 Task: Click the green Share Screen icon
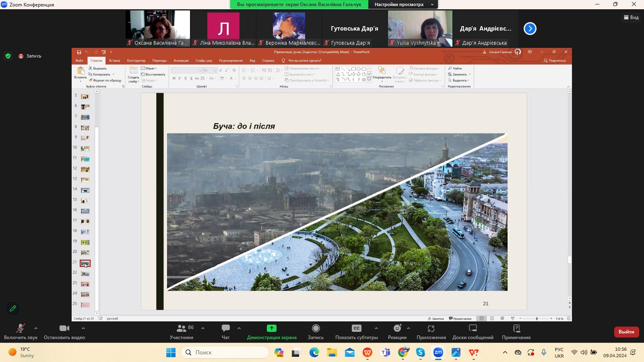[x=272, y=328]
